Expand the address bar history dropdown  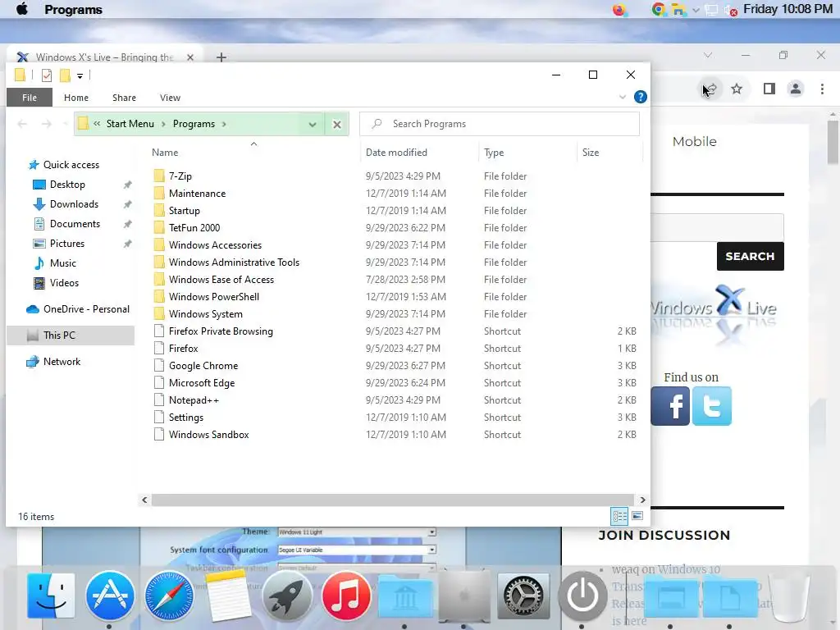(x=313, y=125)
